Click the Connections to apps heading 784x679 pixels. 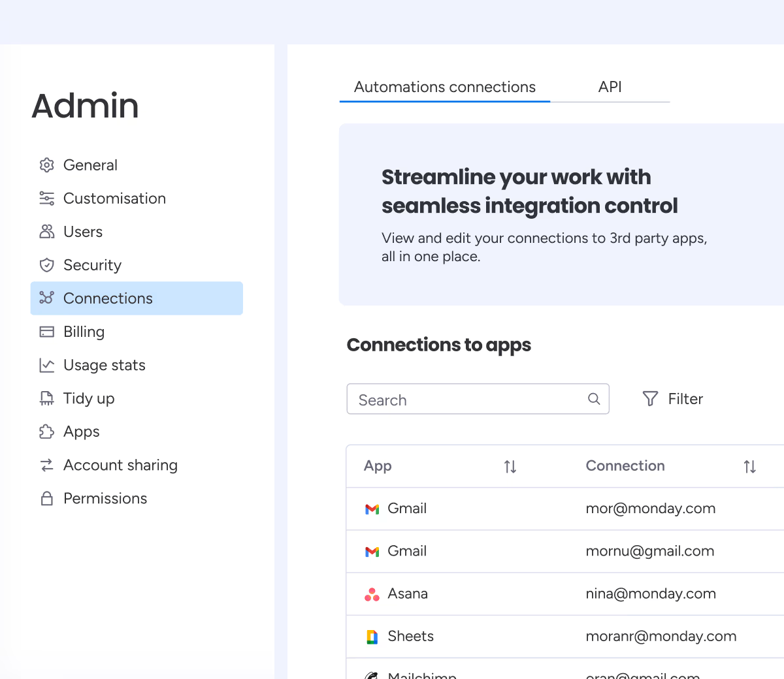pos(439,345)
